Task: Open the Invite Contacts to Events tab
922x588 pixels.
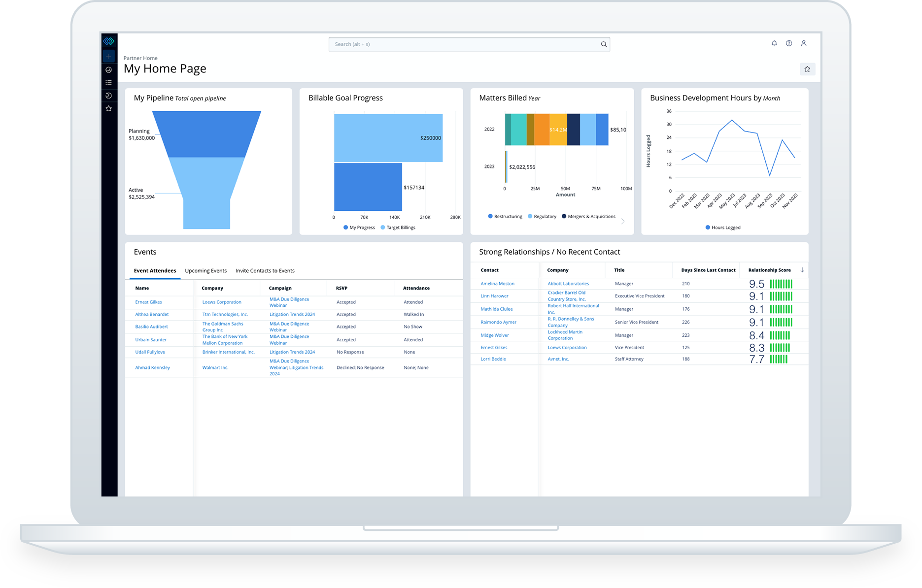Action: (x=265, y=270)
